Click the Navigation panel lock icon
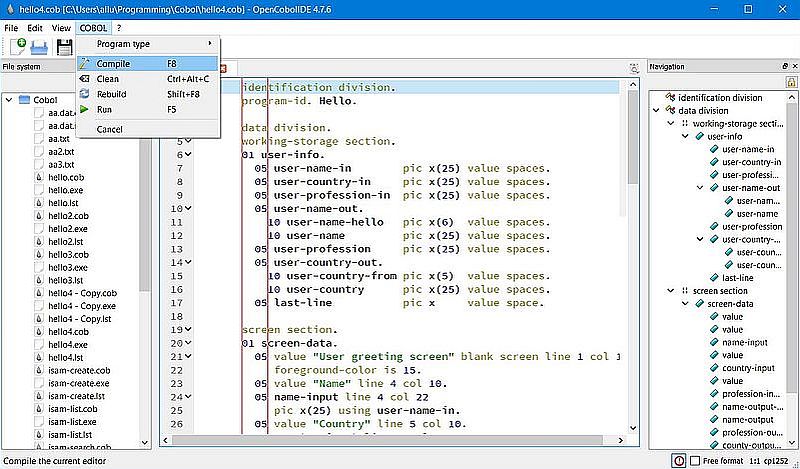This screenshot has height=469, width=800. (x=791, y=82)
